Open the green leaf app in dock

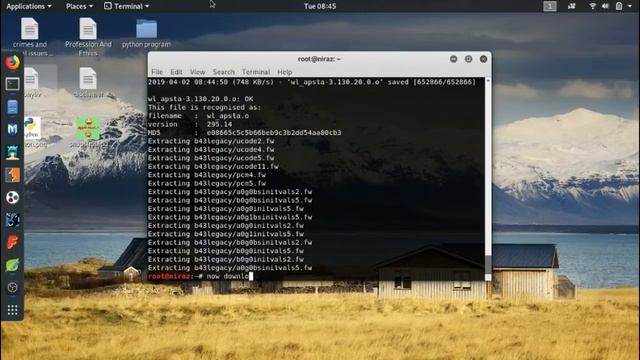[x=12, y=265]
